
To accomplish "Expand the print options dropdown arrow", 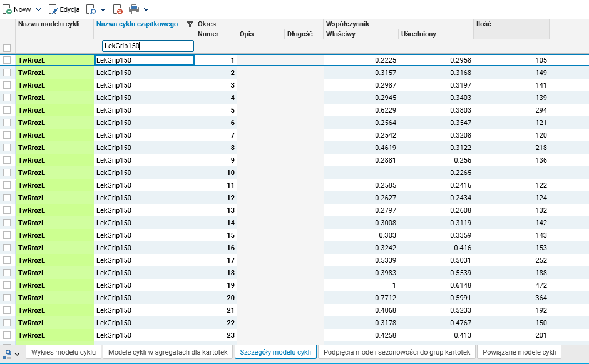I will (146, 9).
